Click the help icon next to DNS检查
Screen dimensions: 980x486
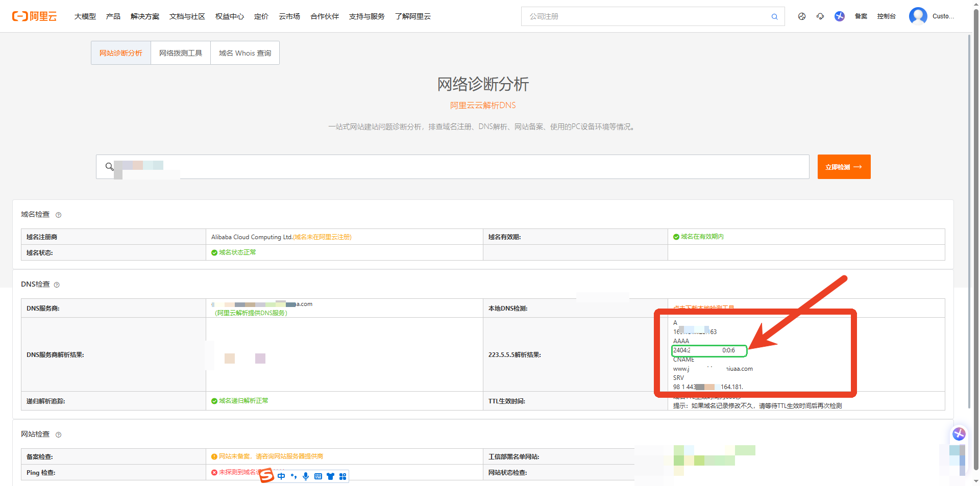pos(57,285)
